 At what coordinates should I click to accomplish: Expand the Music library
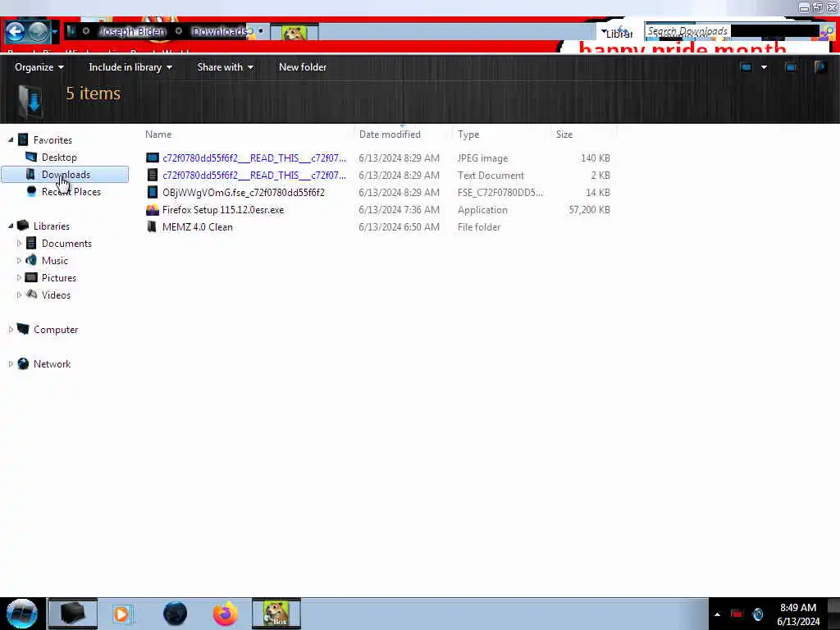click(x=20, y=260)
